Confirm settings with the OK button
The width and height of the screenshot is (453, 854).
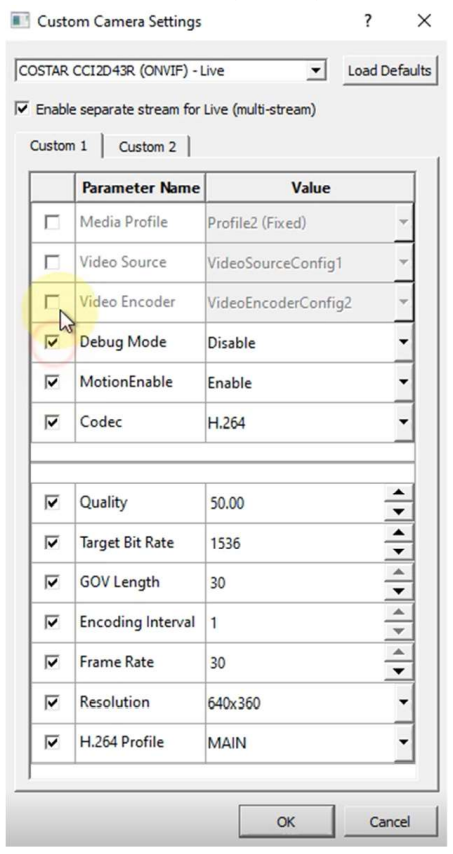pyautogui.click(x=286, y=821)
